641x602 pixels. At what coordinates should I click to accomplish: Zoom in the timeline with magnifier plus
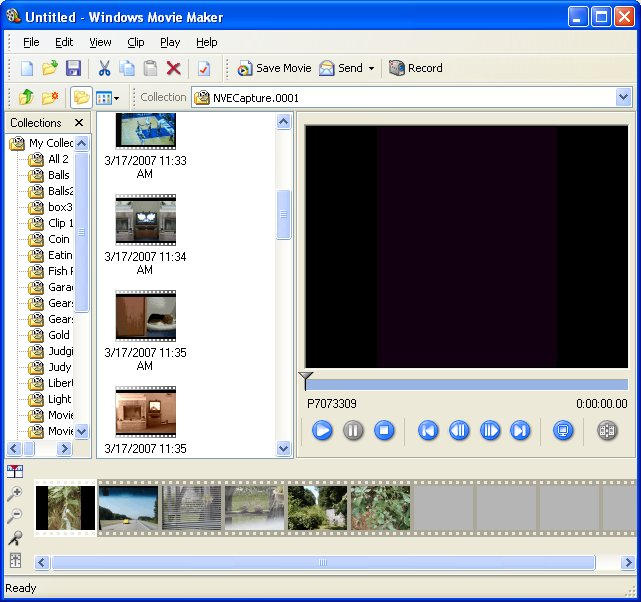15,493
